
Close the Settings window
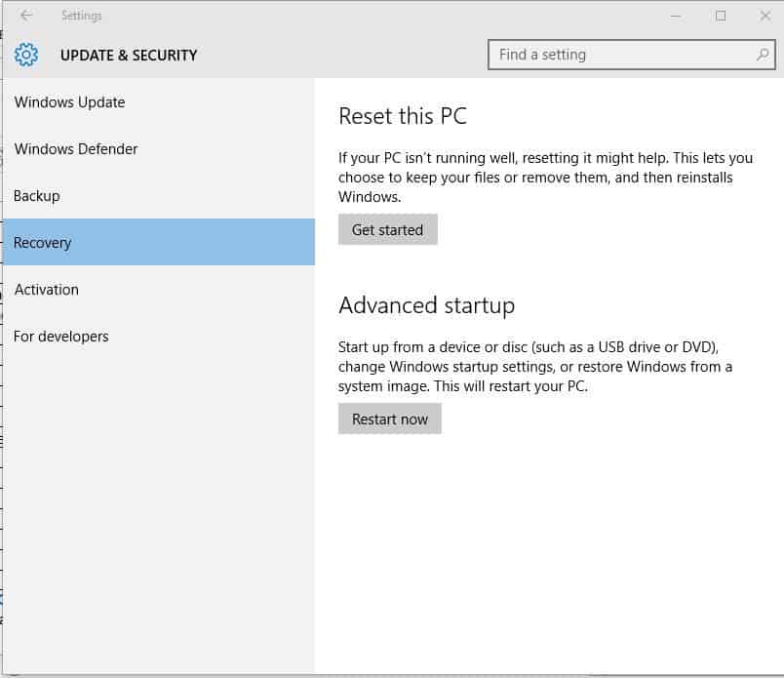point(765,16)
